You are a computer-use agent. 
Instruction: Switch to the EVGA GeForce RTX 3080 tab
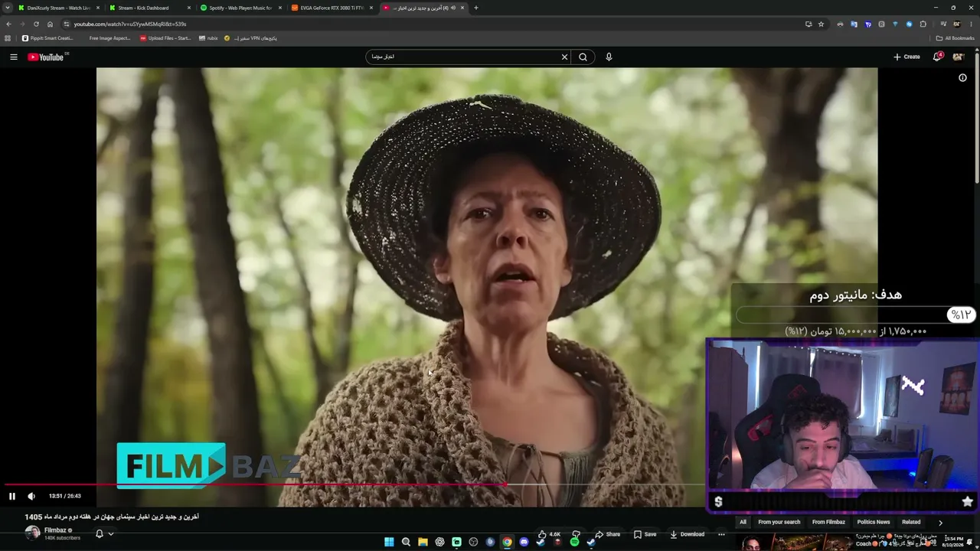point(332,8)
